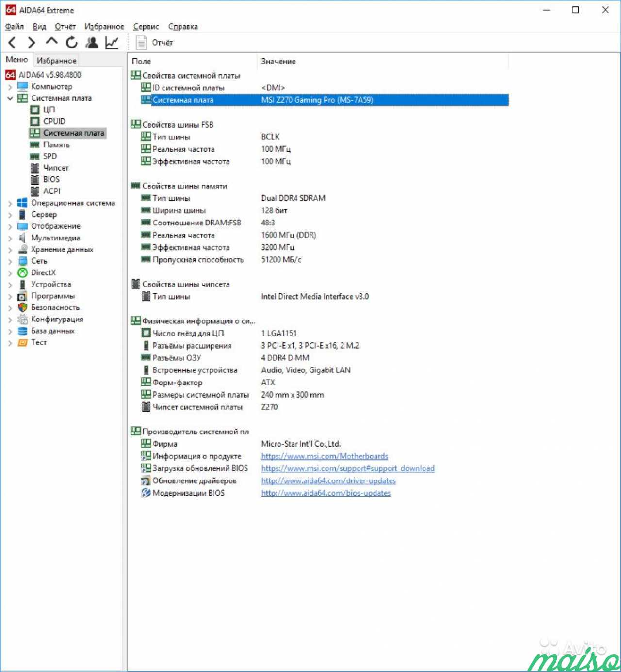Expand the DirectX tree node
This screenshot has width=621, height=672.
coord(10,273)
